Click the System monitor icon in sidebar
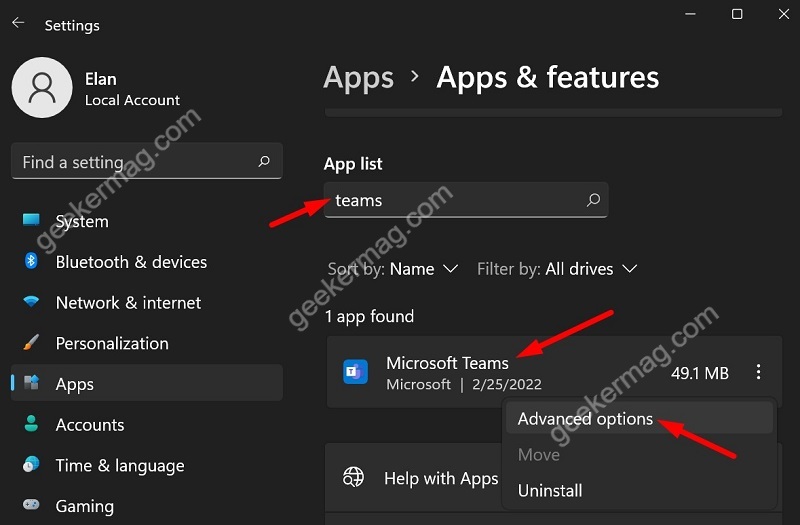 click(31, 220)
